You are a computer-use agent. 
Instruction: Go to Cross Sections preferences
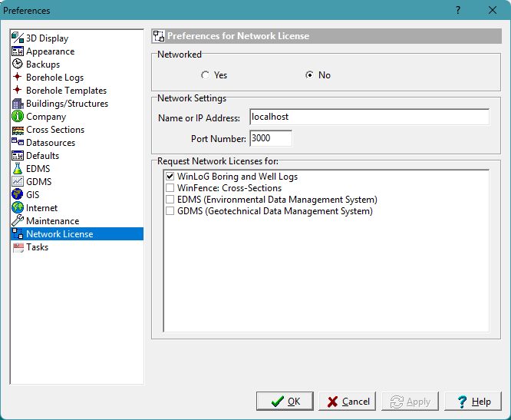point(55,130)
